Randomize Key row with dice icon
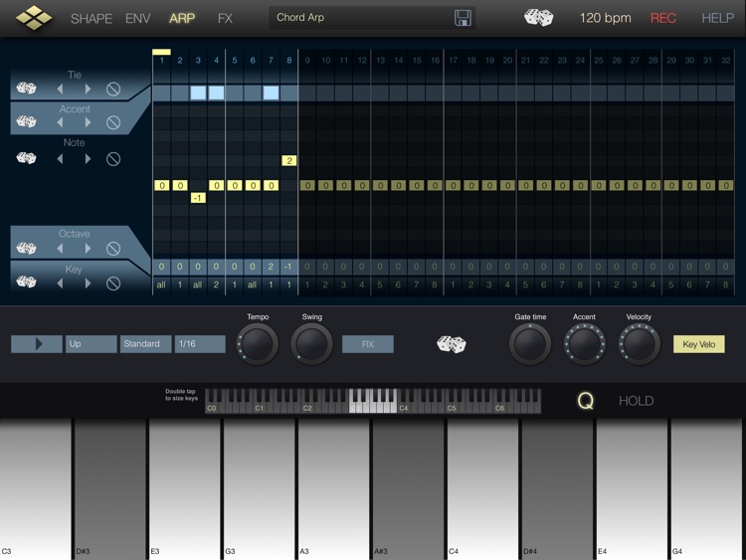This screenshot has width=746, height=560. coord(26,282)
